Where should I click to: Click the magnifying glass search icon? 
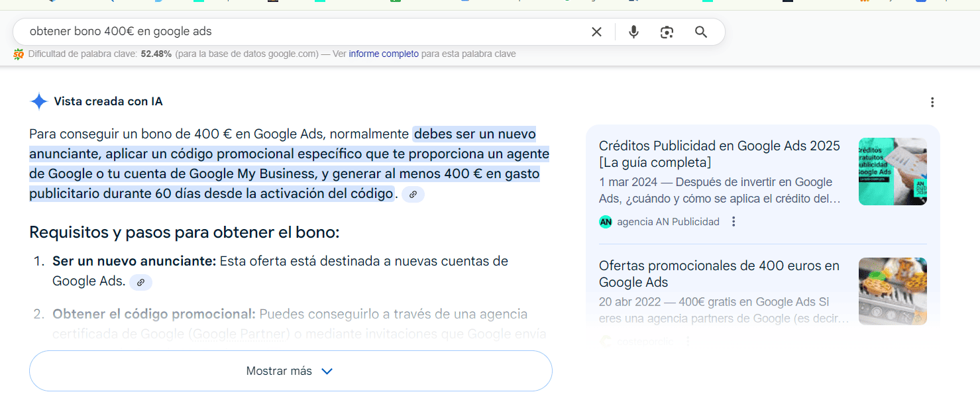click(701, 32)
